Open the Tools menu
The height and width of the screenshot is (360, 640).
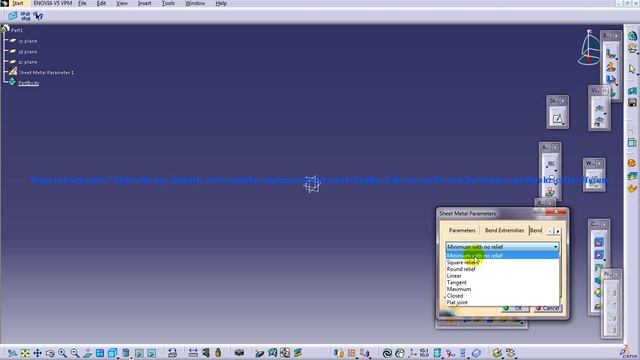[x=168, y=3]
